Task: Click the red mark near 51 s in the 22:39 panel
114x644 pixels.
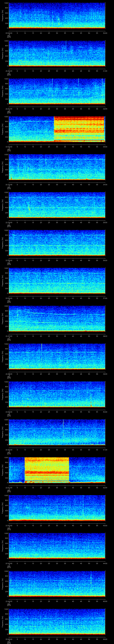Action: (x=91, y=403)
